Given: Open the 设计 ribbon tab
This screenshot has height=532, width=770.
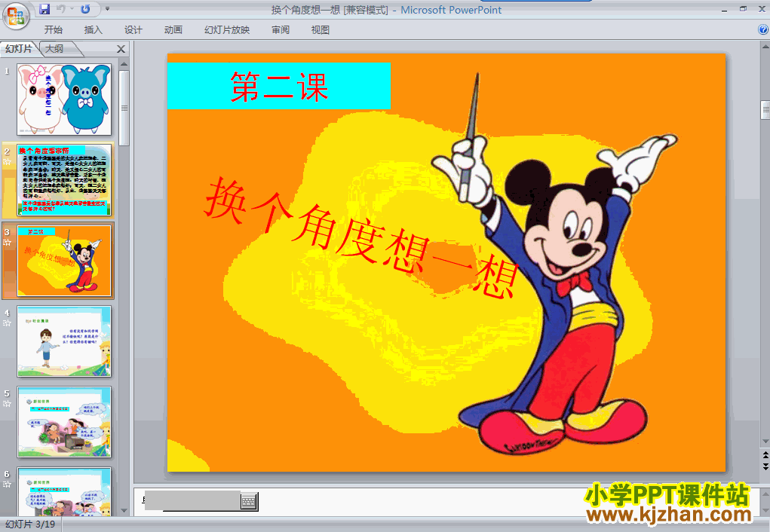Looking at the screenshot, I should pyautogui.click(x=133, y=30).
